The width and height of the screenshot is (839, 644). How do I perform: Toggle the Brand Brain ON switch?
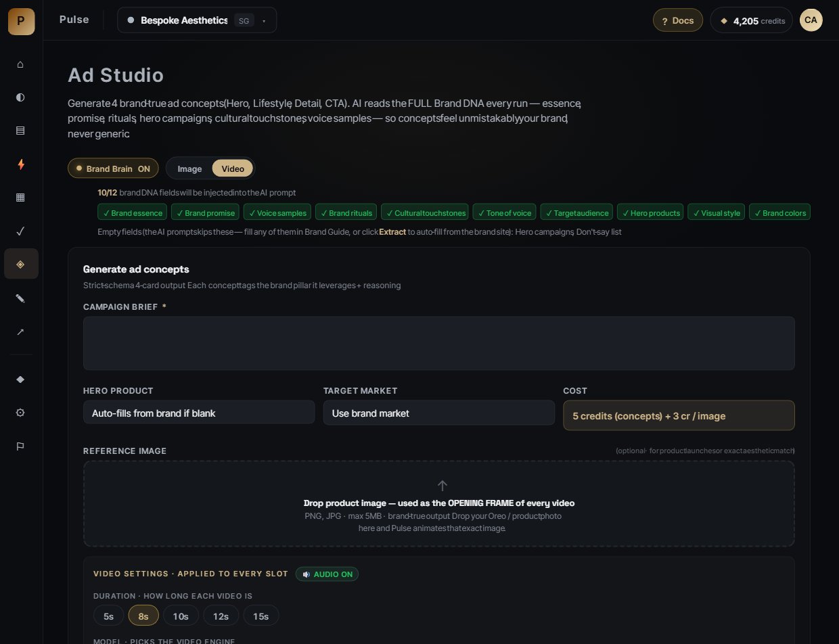click(x=113, y=168)
